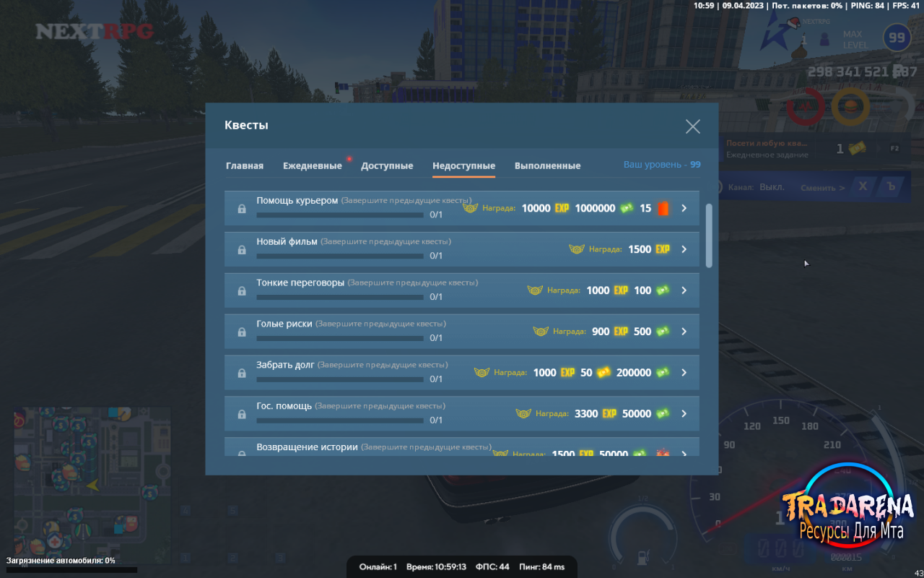Image resolution: width=924 pixels, height=578 pixels.
Task: Click the X channel key button
Action: click(x=863, y=186)
